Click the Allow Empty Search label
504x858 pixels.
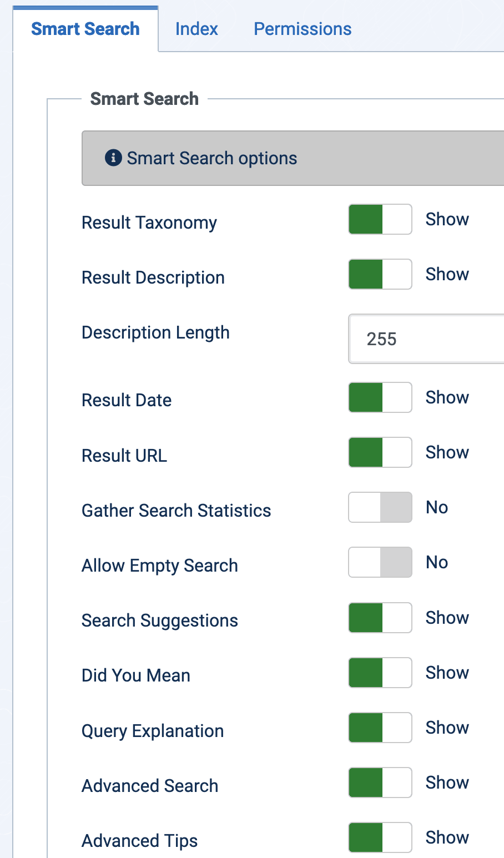tap(159, 566)
